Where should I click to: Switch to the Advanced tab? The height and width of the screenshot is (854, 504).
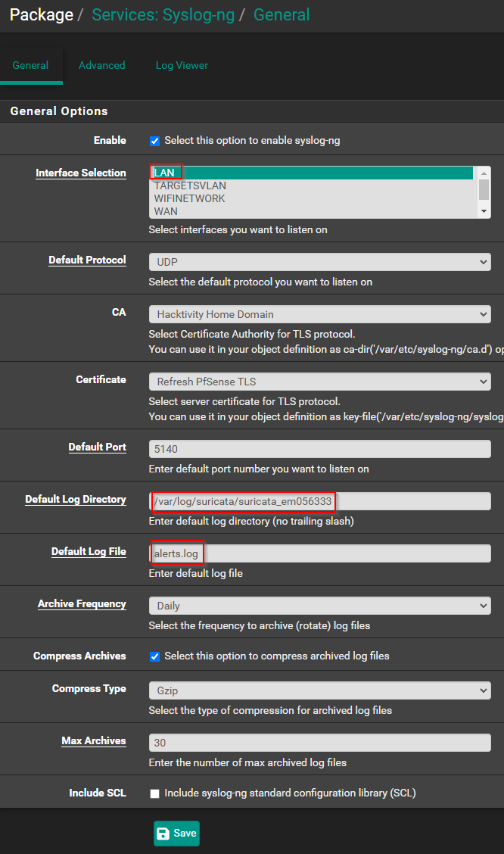(101, 65)
